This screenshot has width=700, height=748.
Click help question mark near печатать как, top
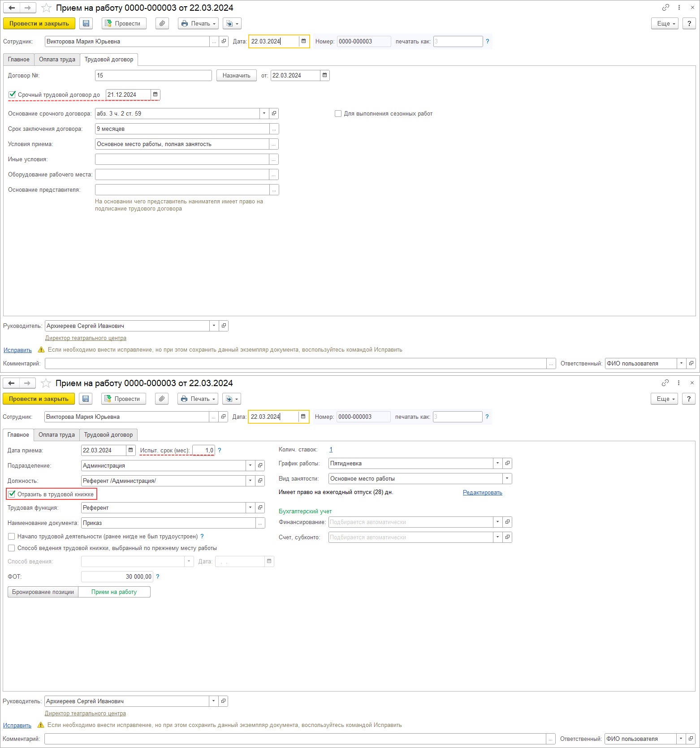[488, 41]
